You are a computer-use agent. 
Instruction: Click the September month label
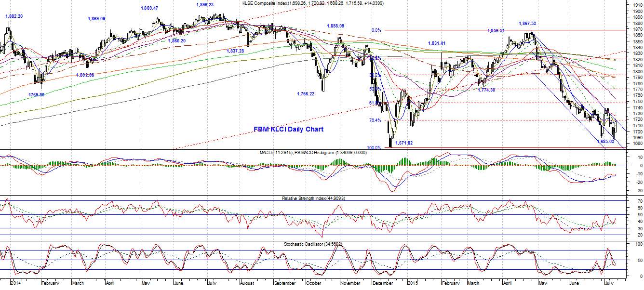(x=286, y=284)
